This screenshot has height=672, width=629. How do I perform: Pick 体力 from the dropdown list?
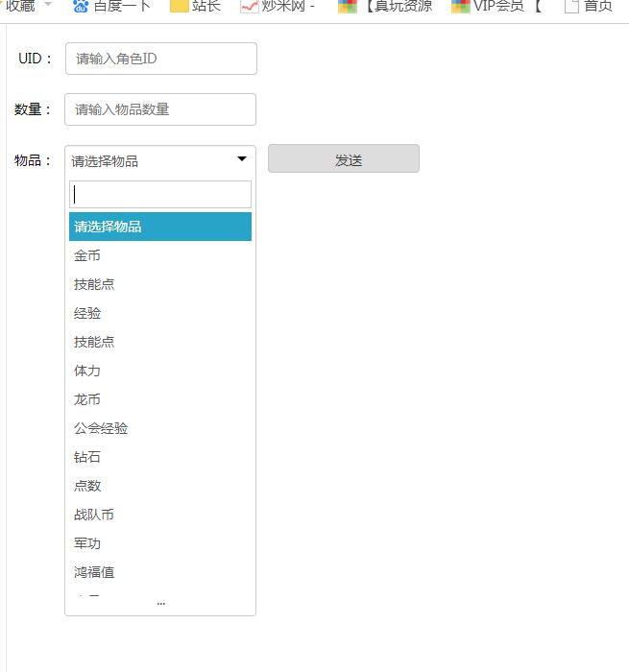(x=87, y=371)
